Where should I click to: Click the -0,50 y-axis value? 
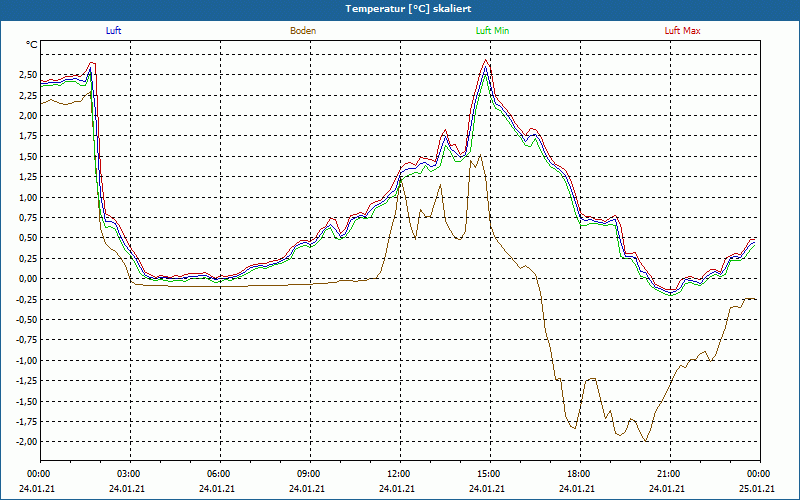coord(28,320)
